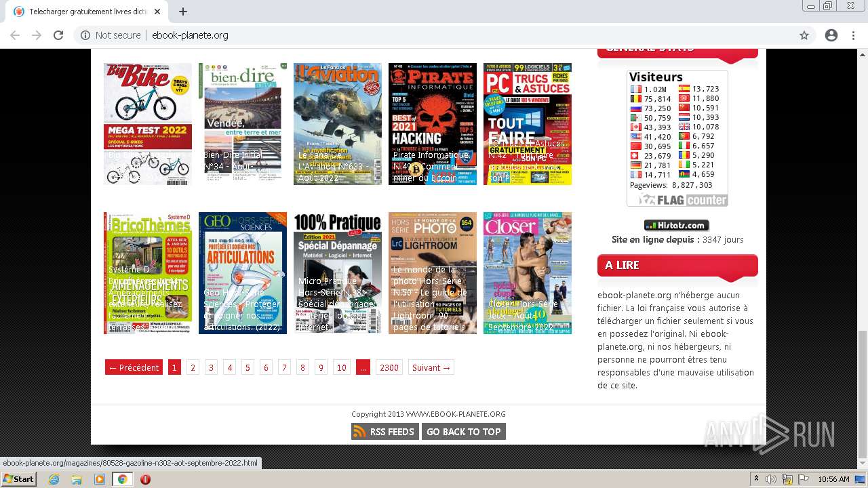Show hidden system tray icons

click(x=756, y=479)
